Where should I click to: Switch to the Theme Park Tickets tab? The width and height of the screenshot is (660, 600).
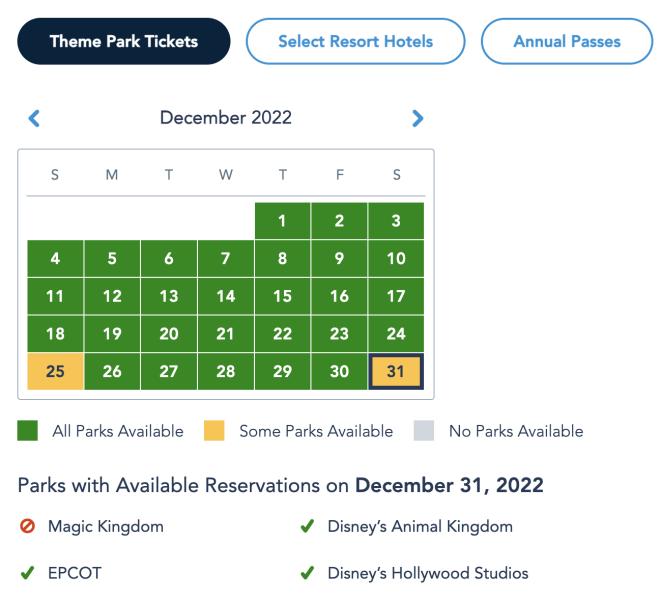pyautogui.click(x=124, y=42)
